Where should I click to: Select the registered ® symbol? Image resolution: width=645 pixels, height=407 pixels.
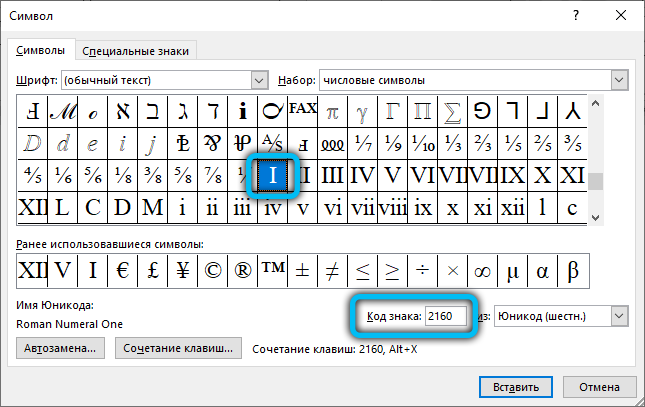[241, 269]
